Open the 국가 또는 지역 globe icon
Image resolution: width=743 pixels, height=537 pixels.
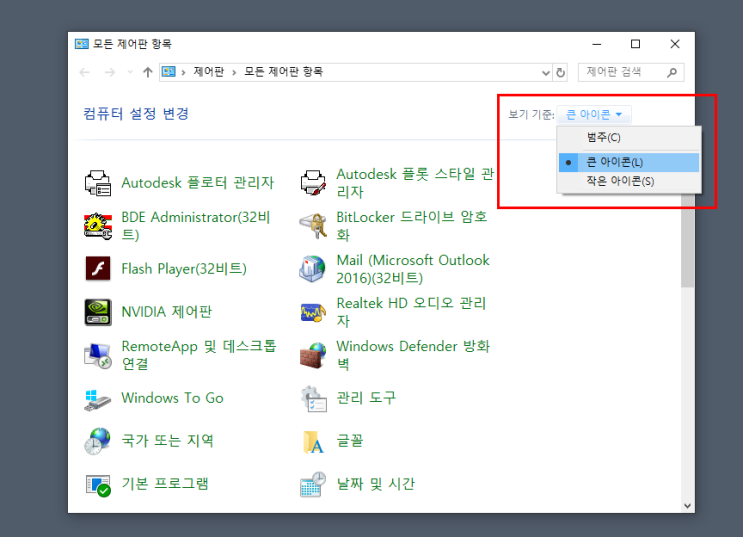coord(98,441)
